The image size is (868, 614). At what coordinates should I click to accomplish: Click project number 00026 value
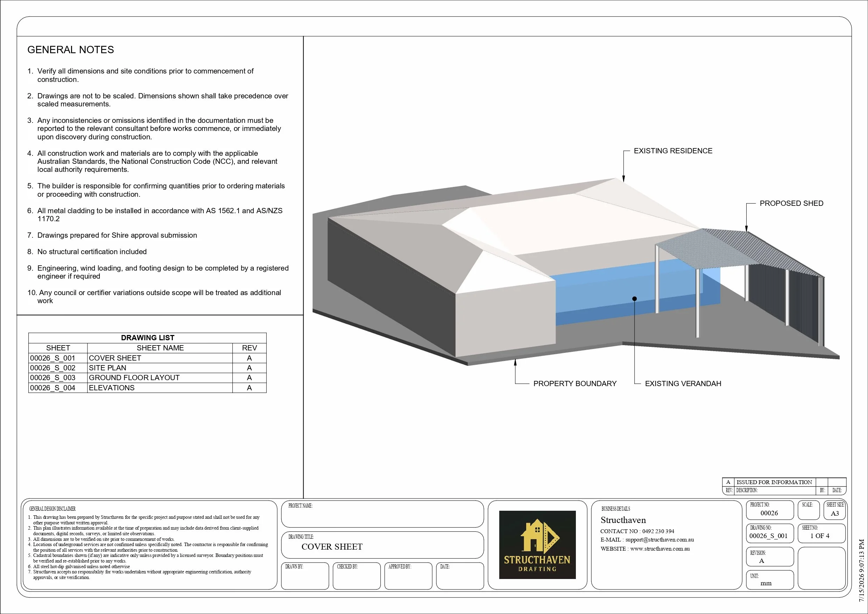point(769,513)
